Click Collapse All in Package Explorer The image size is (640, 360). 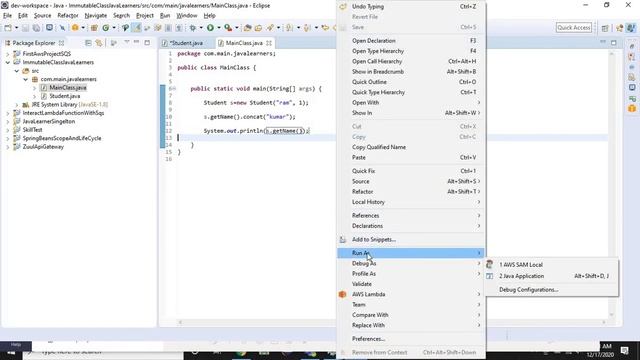click(88, 42)
